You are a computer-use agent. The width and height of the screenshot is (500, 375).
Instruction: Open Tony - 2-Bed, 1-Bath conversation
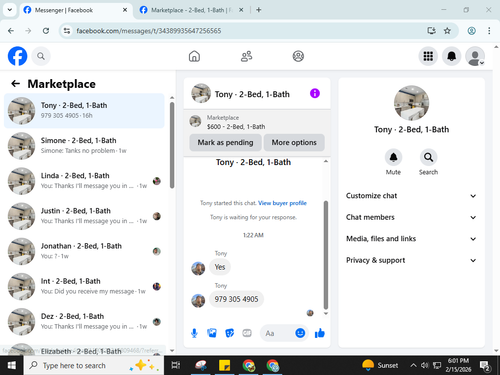[x=84, y=111]
